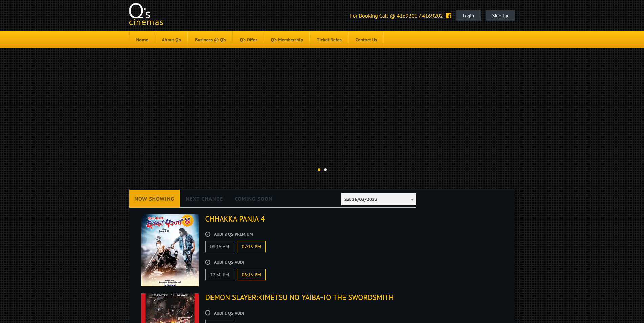The image size is (644, 323).
Task: Select the second white slider dot
Action: 325,170
